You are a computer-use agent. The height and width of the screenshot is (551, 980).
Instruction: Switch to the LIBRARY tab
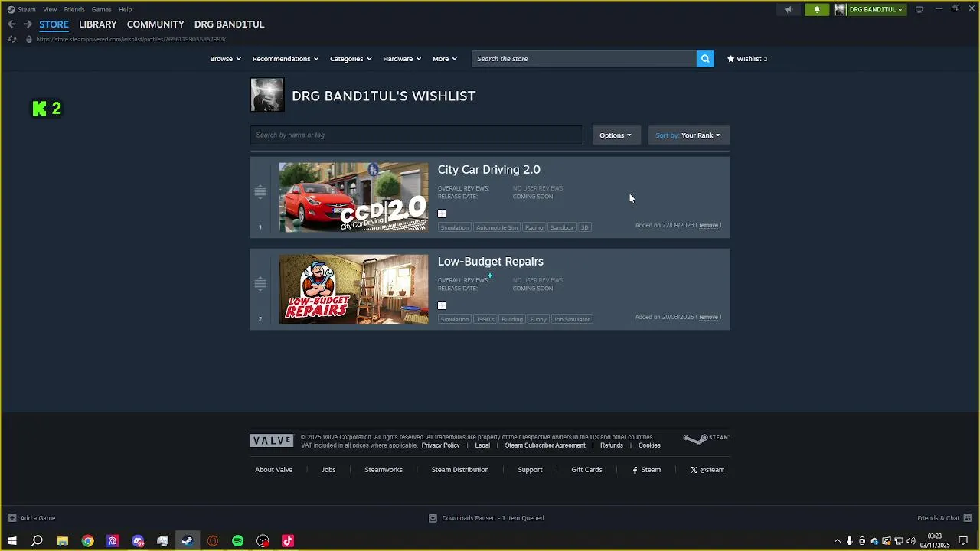click(98, 24)
